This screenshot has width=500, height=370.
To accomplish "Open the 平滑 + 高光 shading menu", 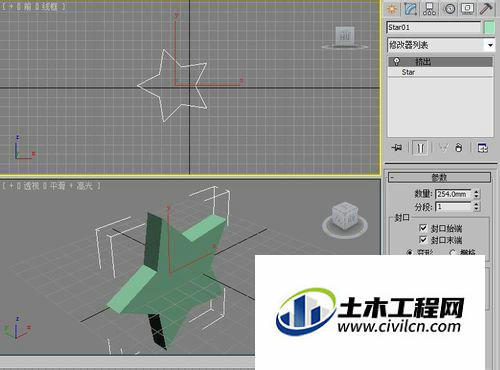I will [x=71, y=186].
